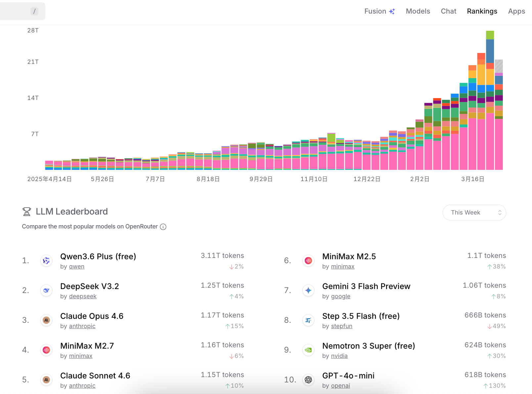This screenshot has height=394, width=532.
Task: Click the info icon next to leaderboard description
Action: point(163,227)
